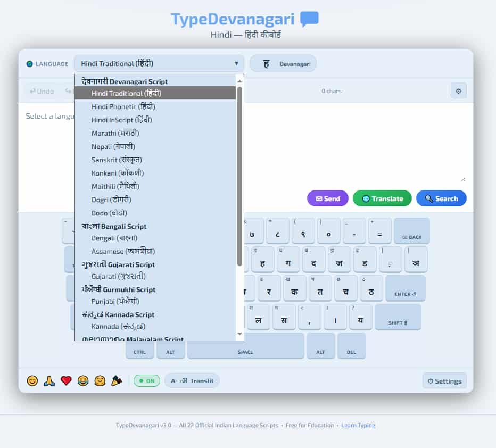
Task: Choose Bengali (বাংলা) from the list
Action: [155, 238]
